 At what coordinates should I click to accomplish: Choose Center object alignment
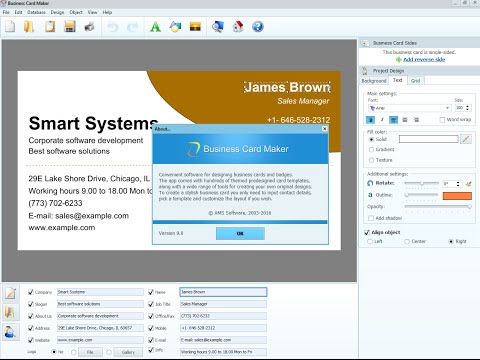point(407,241)
